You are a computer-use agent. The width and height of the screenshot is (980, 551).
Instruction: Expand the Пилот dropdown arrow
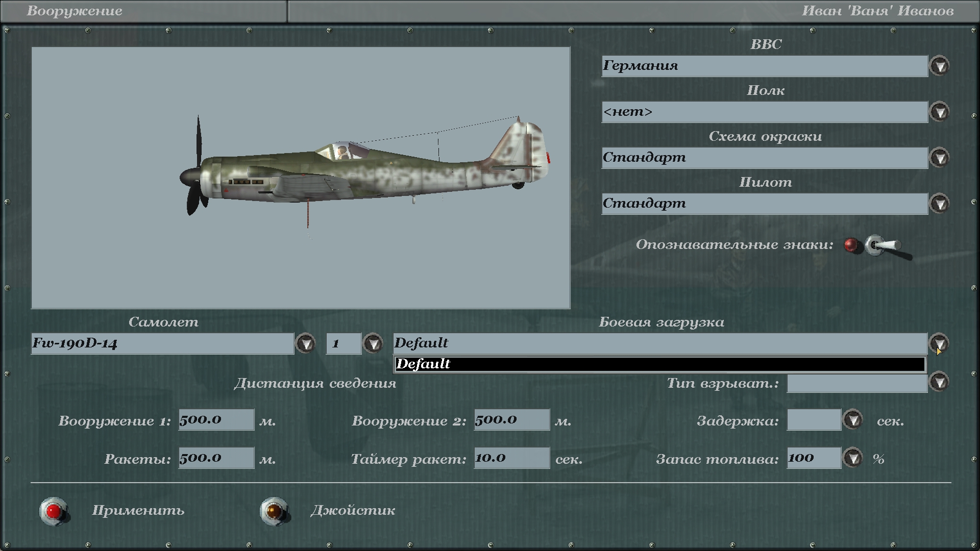click(939, 204)
